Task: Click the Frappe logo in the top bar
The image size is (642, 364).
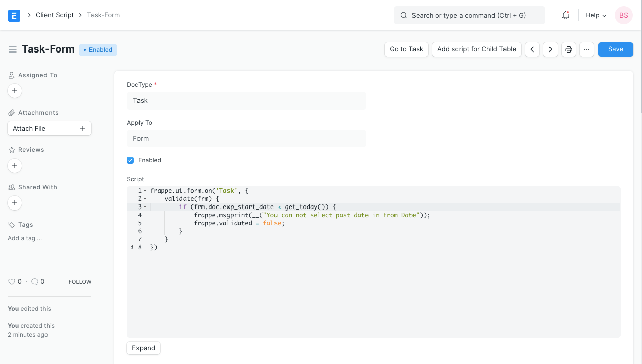Action: pyautogui.click(x=14, y=15)
